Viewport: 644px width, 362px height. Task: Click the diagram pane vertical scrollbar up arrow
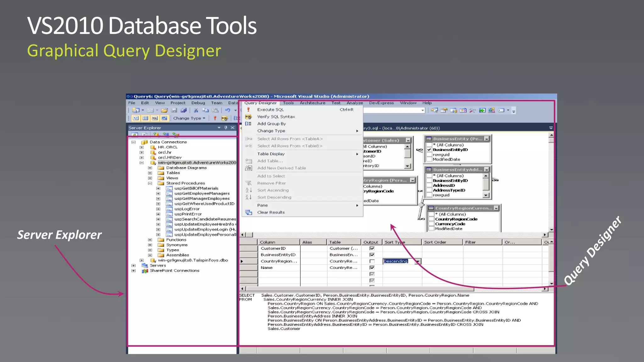coord(551,135)
